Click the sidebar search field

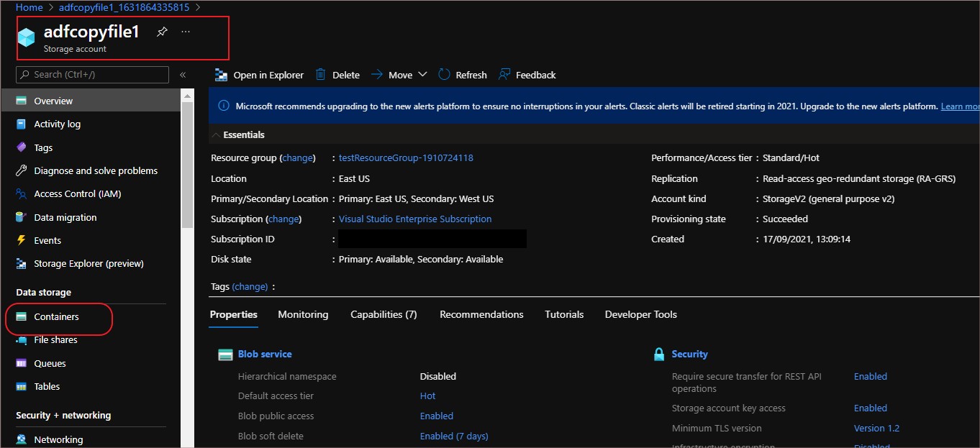[x=93, y=74]
